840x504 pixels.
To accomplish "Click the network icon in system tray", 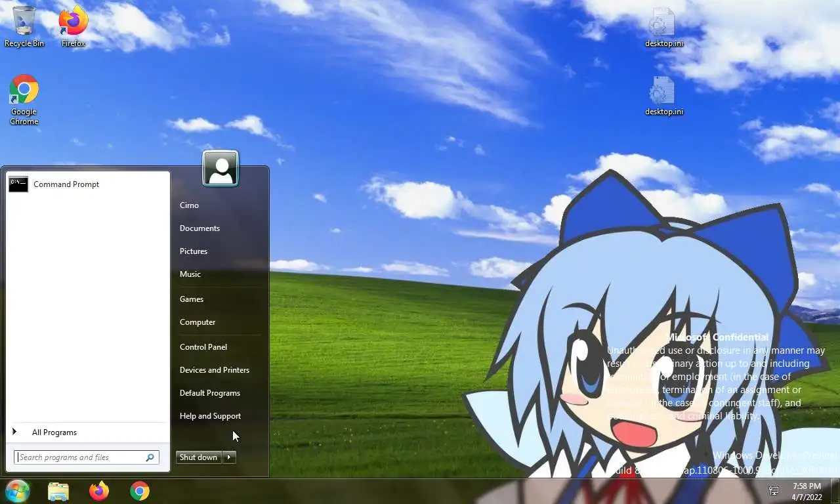I will (x=774, y=491).
